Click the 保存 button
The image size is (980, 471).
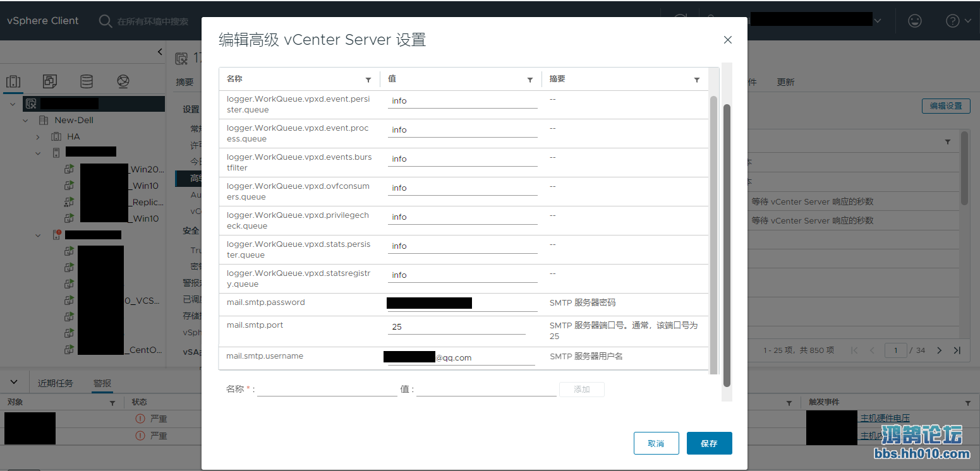(x=710, y=443)
